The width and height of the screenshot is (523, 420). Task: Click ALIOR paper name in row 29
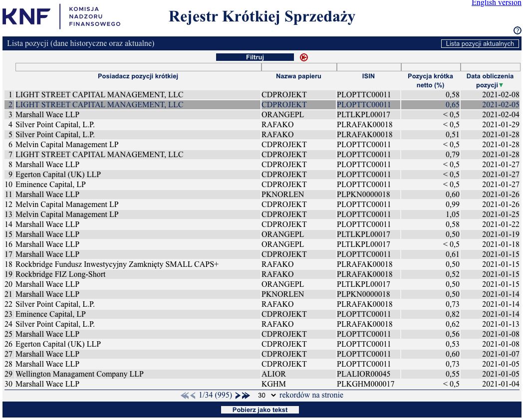click(273, 374)
